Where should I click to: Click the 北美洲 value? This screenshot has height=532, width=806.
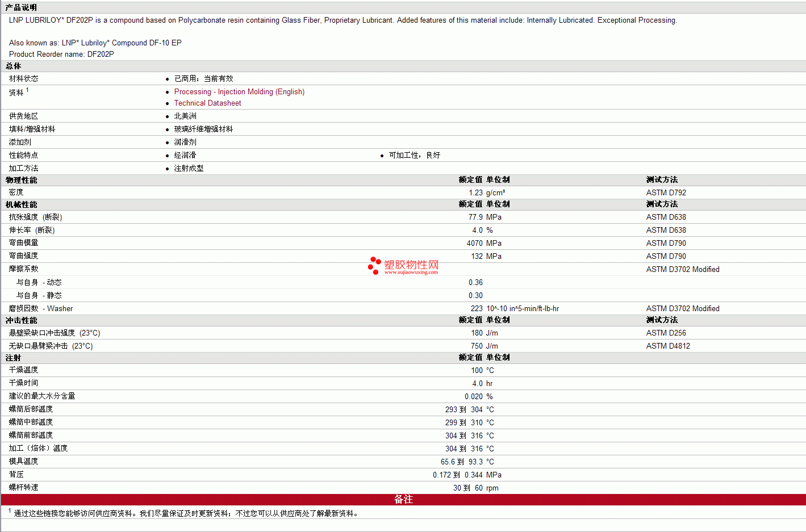185,116
